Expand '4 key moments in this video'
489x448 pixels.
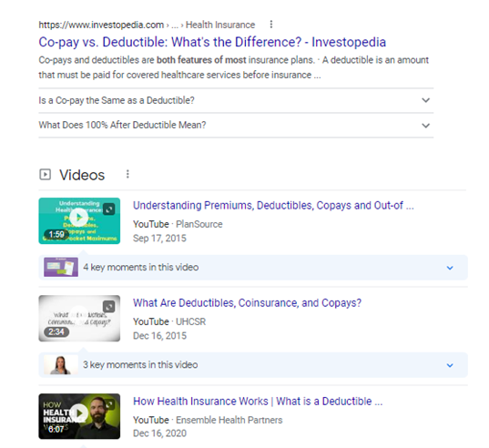tap(253, 267)
